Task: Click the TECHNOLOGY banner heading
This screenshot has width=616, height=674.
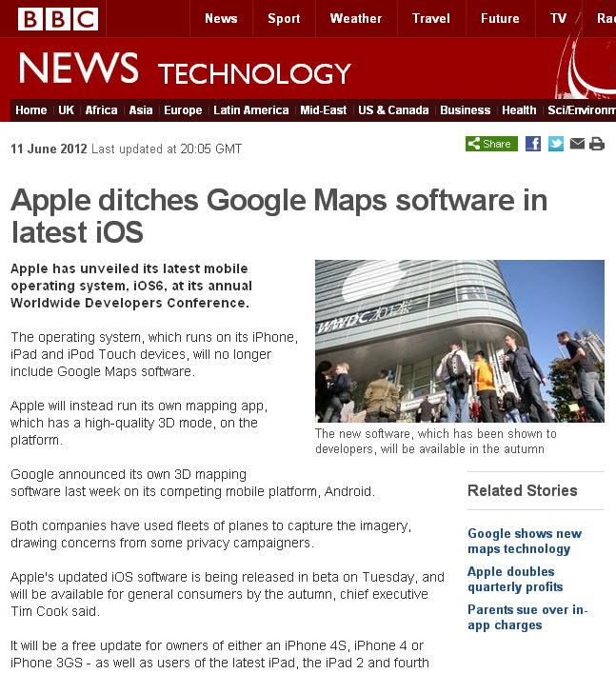Action: point(254,73)
